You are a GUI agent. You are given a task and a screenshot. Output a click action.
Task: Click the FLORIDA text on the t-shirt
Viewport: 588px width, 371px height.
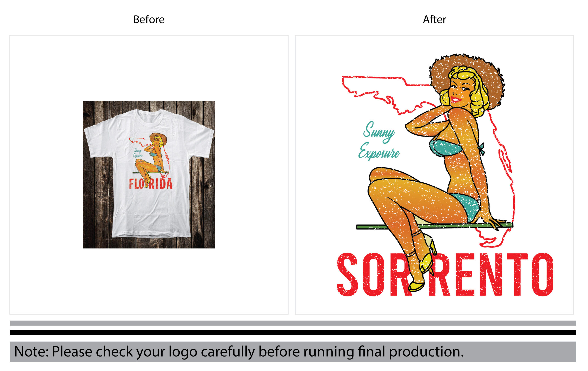(x=151, y=184)
